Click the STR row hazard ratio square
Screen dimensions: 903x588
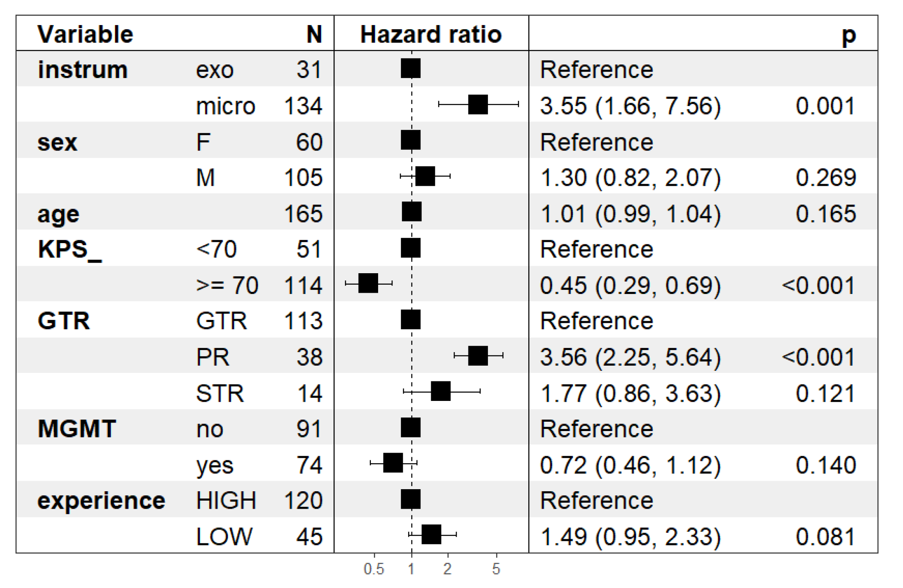[x=440, y=391]
